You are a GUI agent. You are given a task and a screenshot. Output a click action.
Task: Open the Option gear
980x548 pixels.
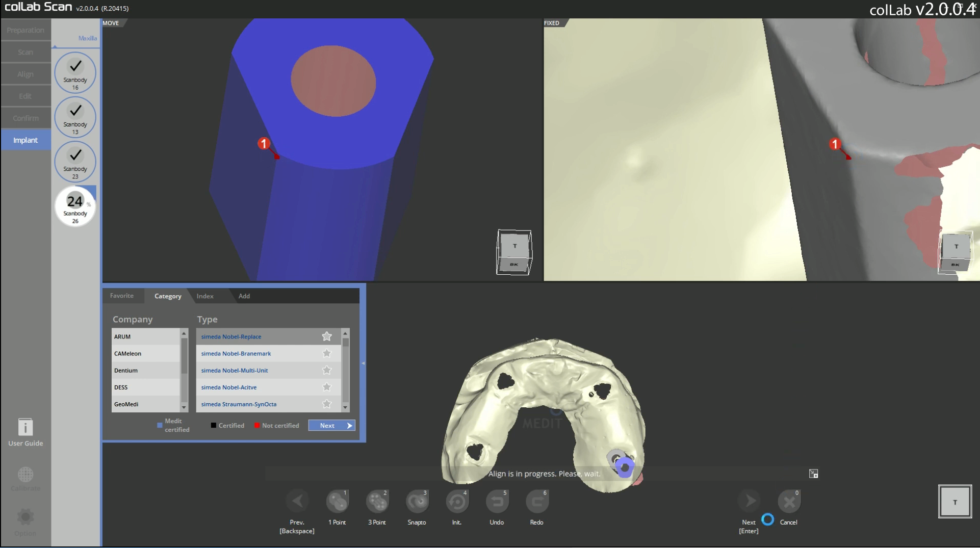(x=25, y=517)
